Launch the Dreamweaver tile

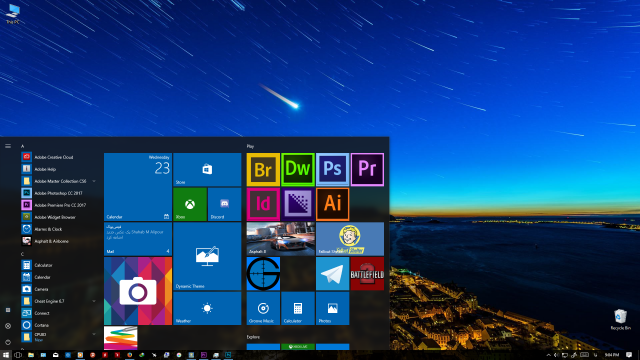pos(298,169)
